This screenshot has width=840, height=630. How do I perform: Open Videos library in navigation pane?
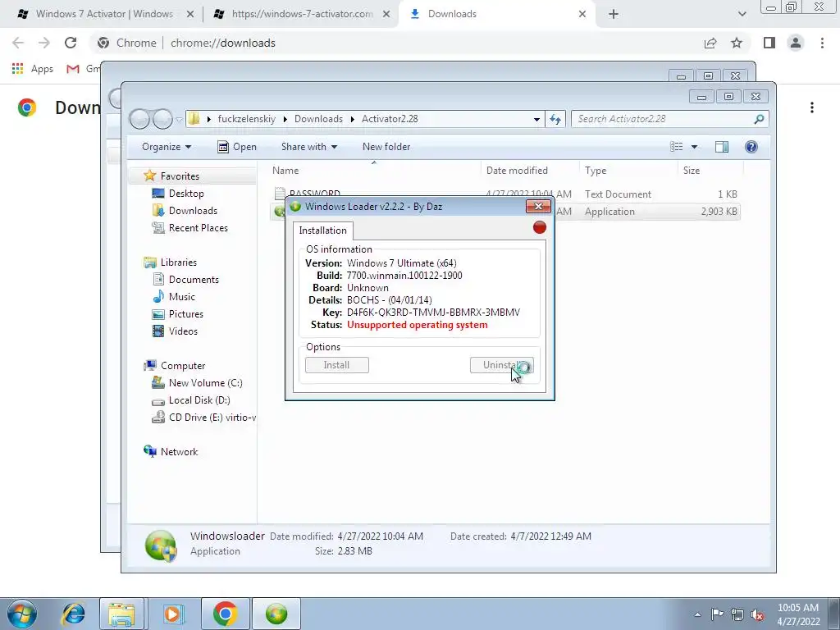[x=183, y=331]
